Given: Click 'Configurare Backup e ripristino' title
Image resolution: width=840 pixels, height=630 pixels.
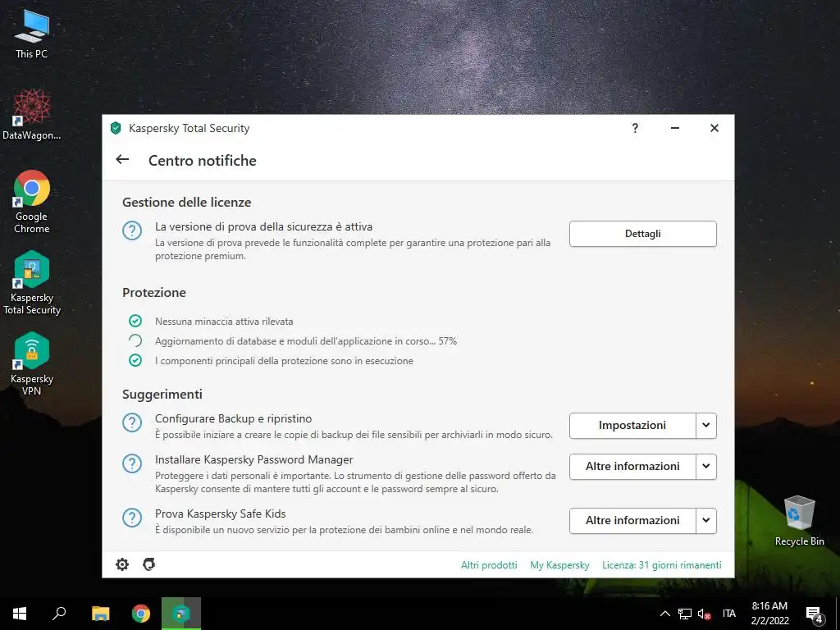Looking at the screenshot, I should point(233,418).
